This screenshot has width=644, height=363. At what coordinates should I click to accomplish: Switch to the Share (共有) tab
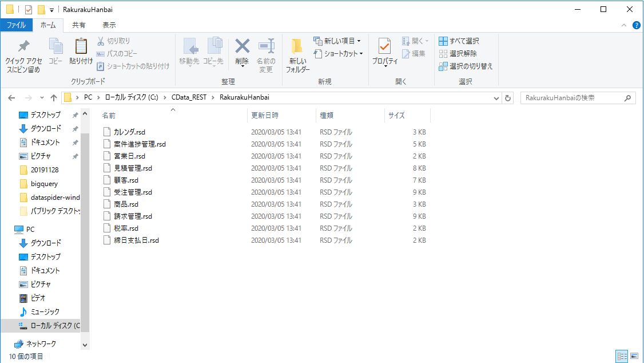pos(78,25)
